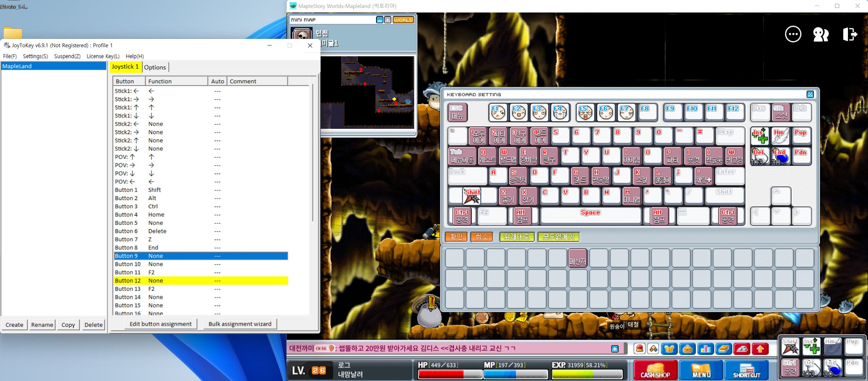Click the F7 emoticon key
The height and width of the screenshot is (381, 868).
point(626,113)
